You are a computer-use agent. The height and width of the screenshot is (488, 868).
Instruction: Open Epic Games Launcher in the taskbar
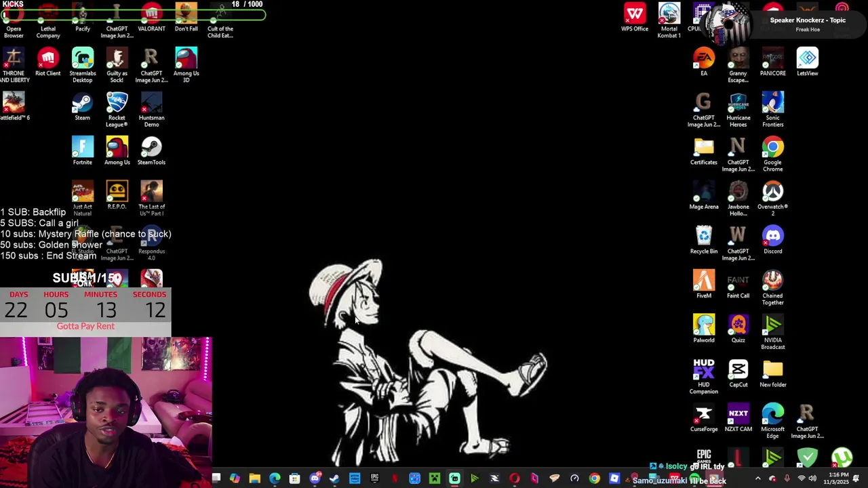point(374,479)
